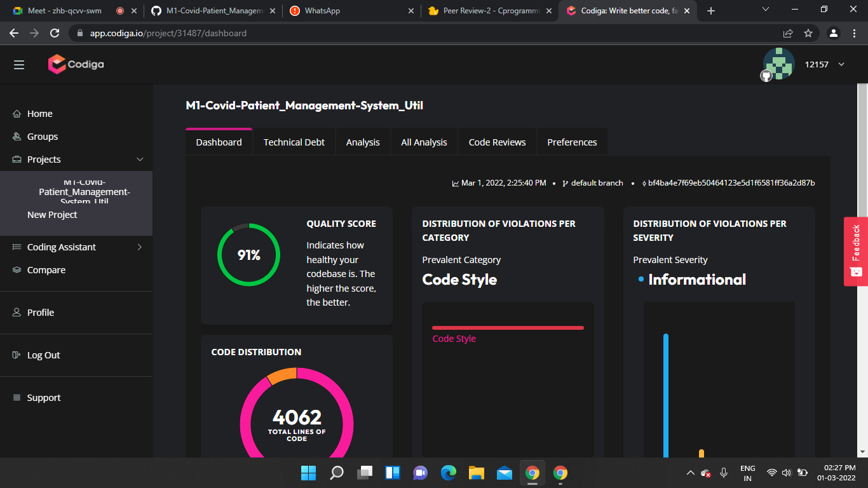Open the Code Reviews tab

[x=497, y=141]
